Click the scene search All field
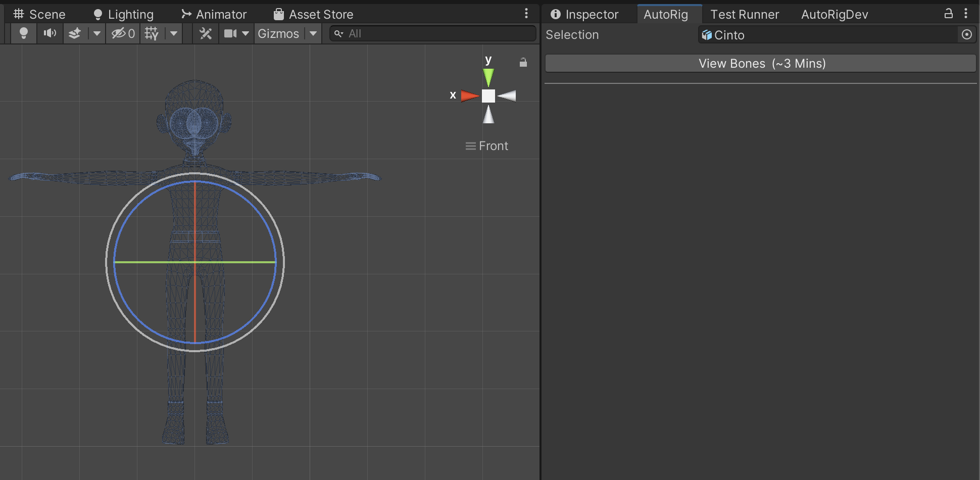980x480 pixels. click(x=434, y=33)
